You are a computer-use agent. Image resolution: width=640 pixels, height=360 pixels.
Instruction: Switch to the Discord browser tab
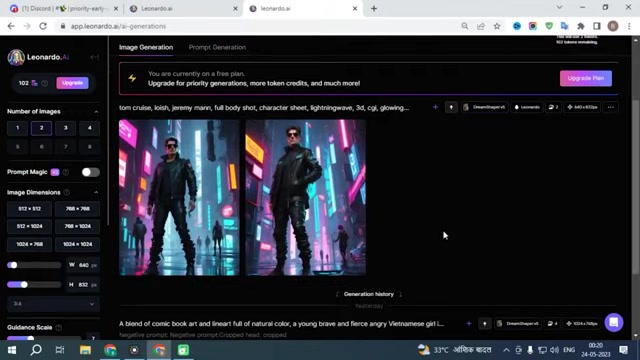tap(64, 9)
